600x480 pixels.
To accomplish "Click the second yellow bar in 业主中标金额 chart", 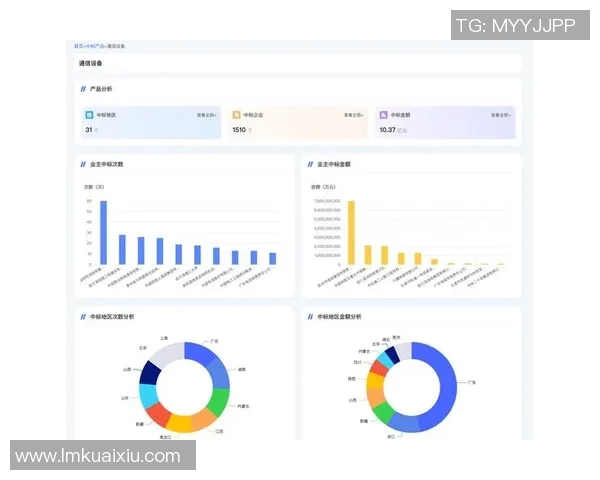I will click(x=368, y=254).
